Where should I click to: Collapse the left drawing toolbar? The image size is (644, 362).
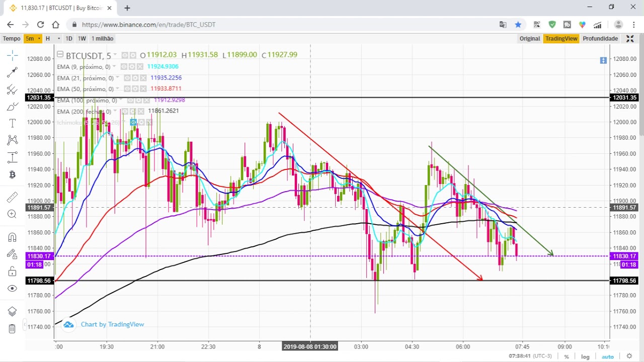point(25,324)
